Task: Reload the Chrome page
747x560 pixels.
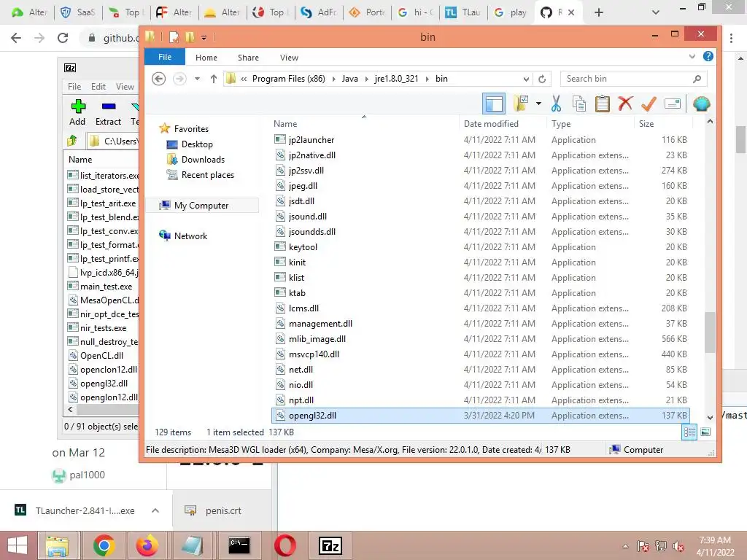Action: [63, 38]
